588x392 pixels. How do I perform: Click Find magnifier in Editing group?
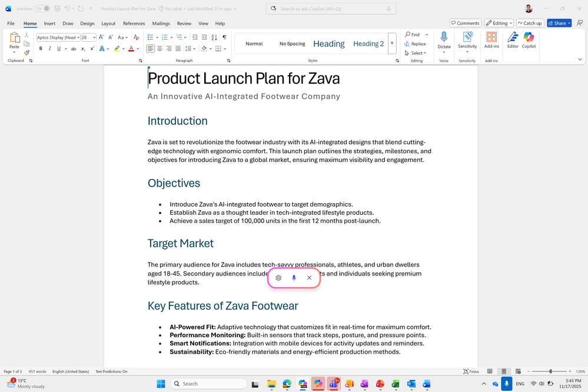(x=412, y=35)
